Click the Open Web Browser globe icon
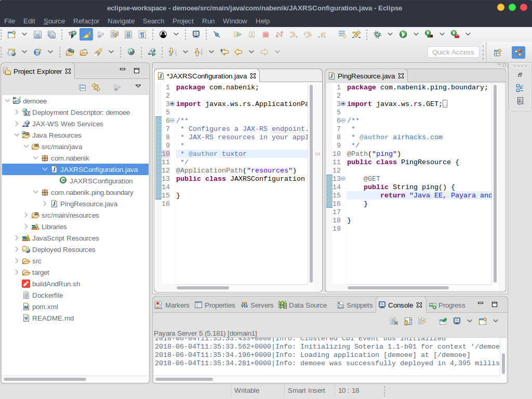The image size is (532, 399). tap(131, 52)
